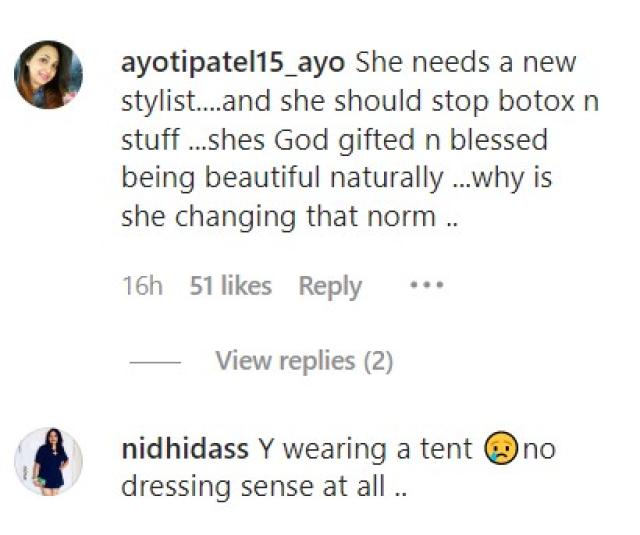Visit the nidhidass username link

point(185,449)
